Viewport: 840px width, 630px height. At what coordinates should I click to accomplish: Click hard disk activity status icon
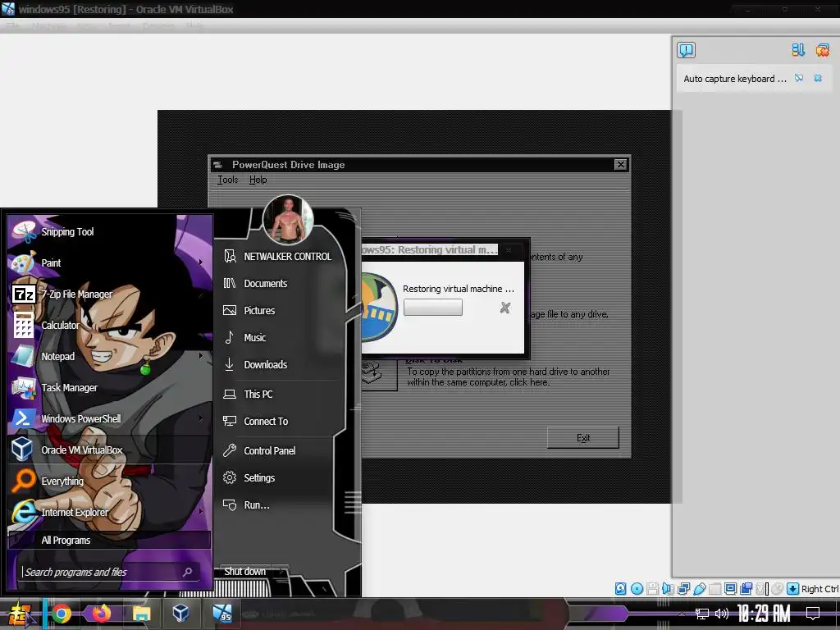pyautogui.click(x=620, y=589)
